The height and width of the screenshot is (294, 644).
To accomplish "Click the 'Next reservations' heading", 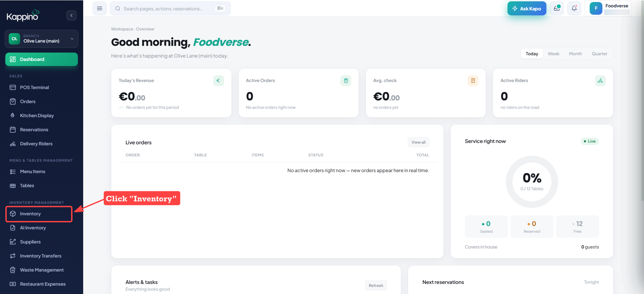I will (x=443, y=282).
